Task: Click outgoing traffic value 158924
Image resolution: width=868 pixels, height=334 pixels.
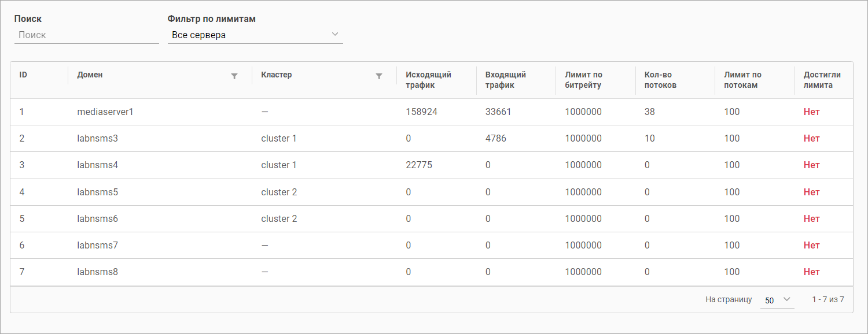Action: pyautogui.click(x=421, y=112)
